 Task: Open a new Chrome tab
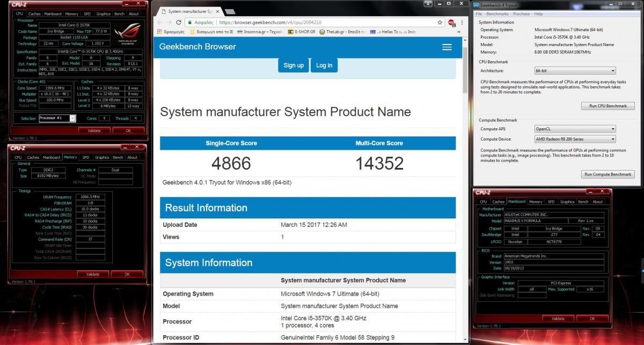pyautogui.click(x=229, y=11)
